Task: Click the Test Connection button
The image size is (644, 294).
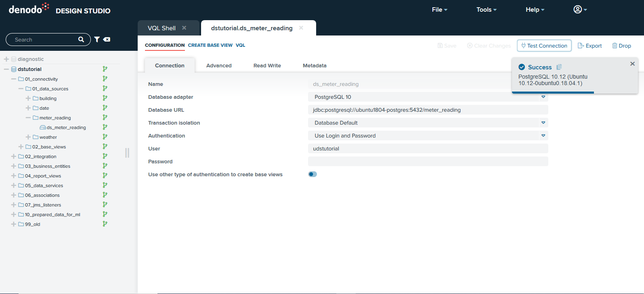Action: click(544, 46)
